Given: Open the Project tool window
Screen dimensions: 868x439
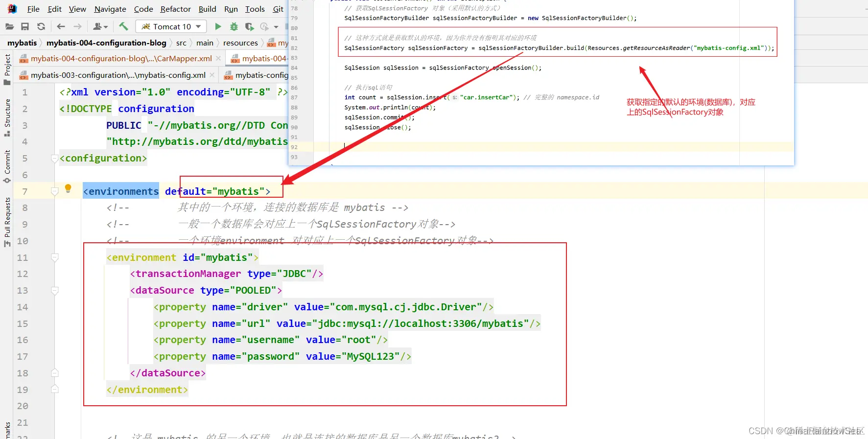Looking at the screenshot, I should [x=7, y=69].
